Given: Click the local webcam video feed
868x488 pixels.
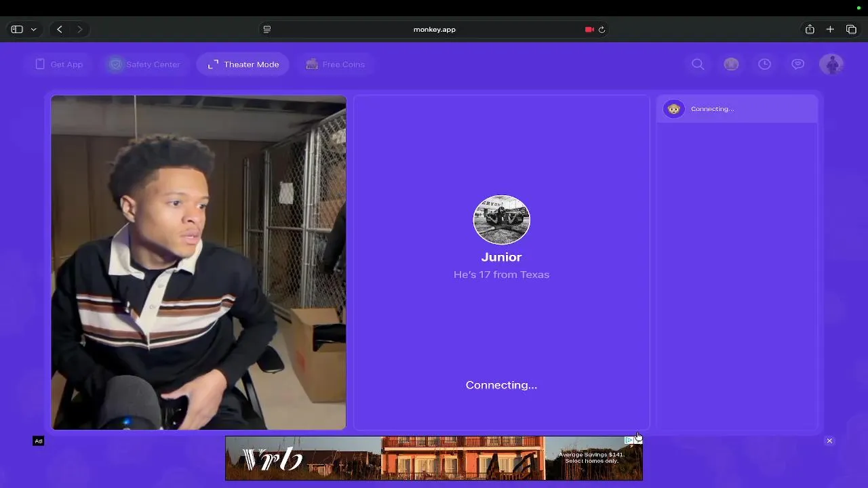Looking at the screenshot, I should pyautogui.click(x=199, y=262).
